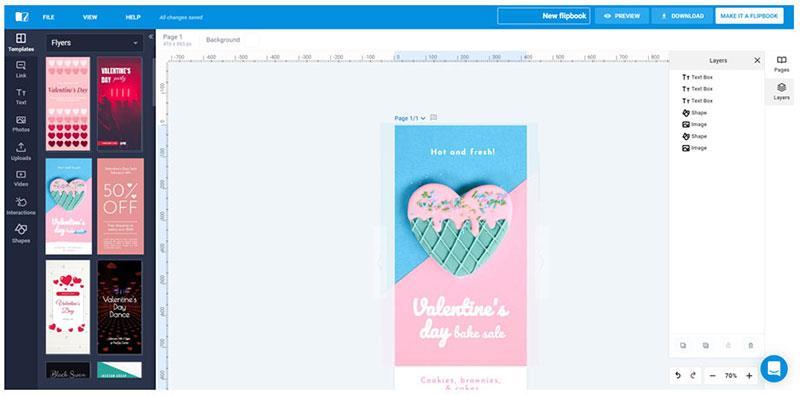Zoom out with the minus button
Screen dimensions: 800x395
[713, 376]
